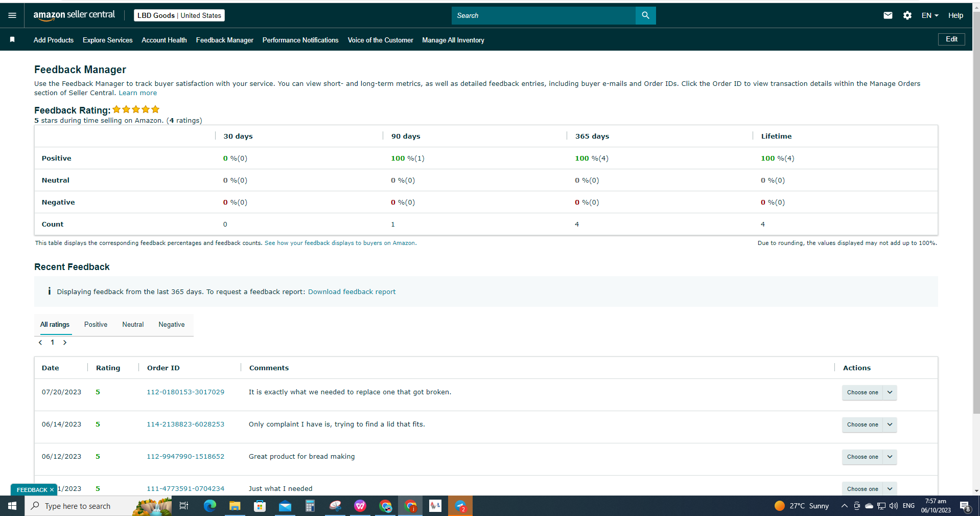Image resolution: width=980 pixels, height=516 pixels.
Task: Open Explore Services menu item
Action: (108, 40)
